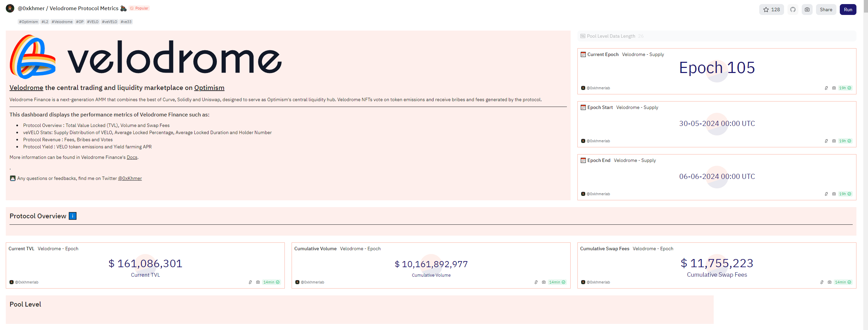Open the Epoch Start card title
This screenshot has height=330, width=868.
pos(600,107)
